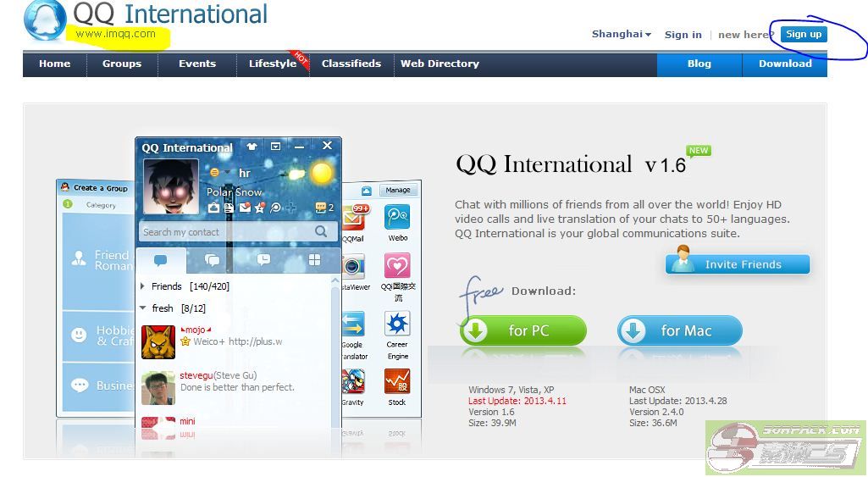Open the skin shirt icon in QQ title bar

tap(252, 147)
